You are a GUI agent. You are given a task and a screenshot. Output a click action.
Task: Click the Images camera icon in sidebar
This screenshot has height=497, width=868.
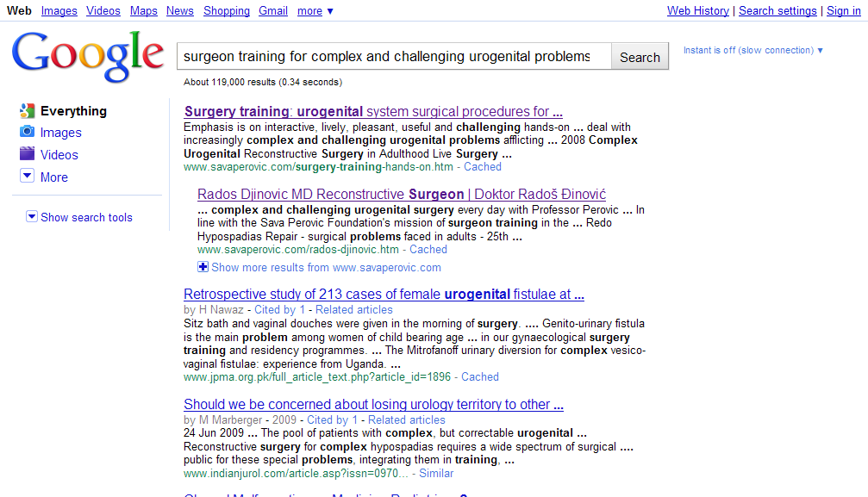click(x=27, y=133)
